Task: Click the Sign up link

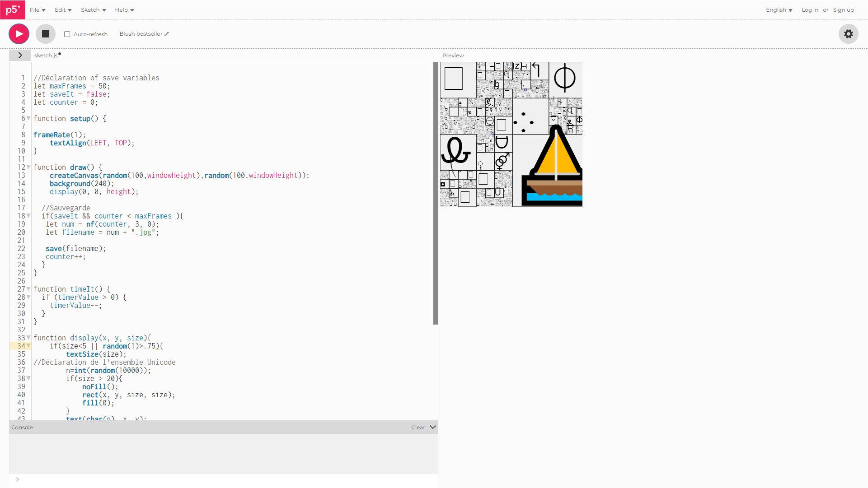Action: (x=843, y=10)
